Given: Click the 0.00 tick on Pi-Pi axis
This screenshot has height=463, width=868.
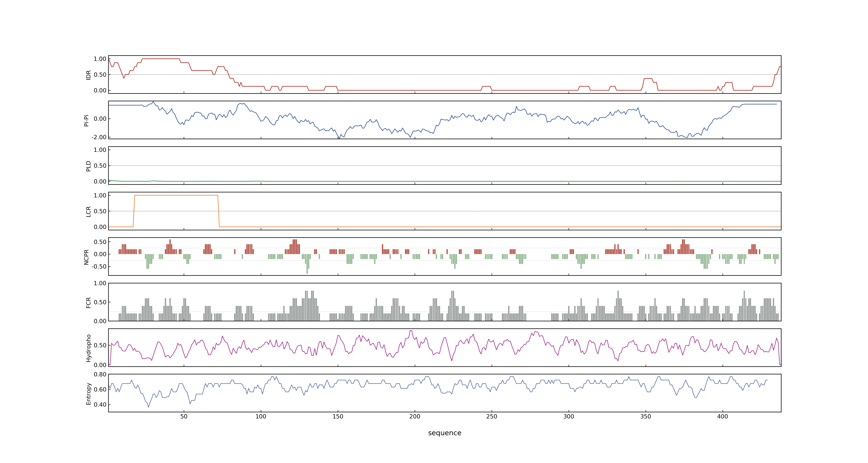Looking at the screenshot, I should point(100,119).
